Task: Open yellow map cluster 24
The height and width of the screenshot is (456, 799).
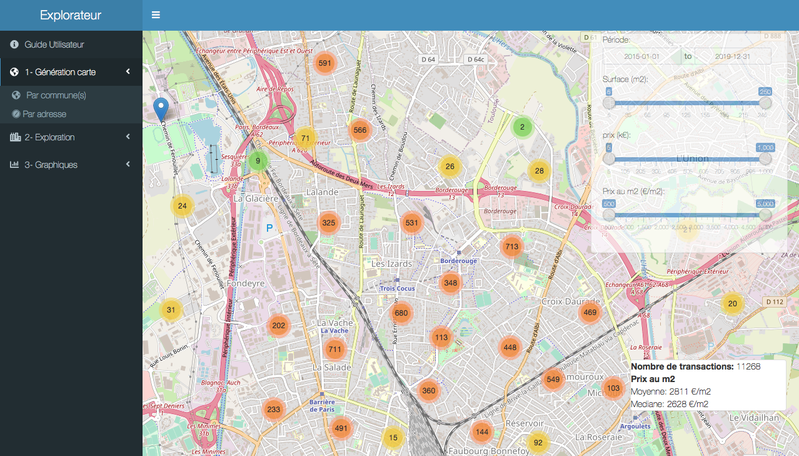Action: (x=182, y=206)
